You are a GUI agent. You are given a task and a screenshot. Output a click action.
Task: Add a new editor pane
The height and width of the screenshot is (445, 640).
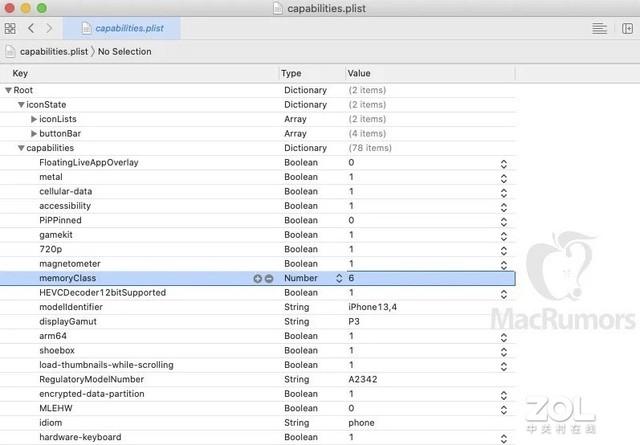click(x=627, y=29)
